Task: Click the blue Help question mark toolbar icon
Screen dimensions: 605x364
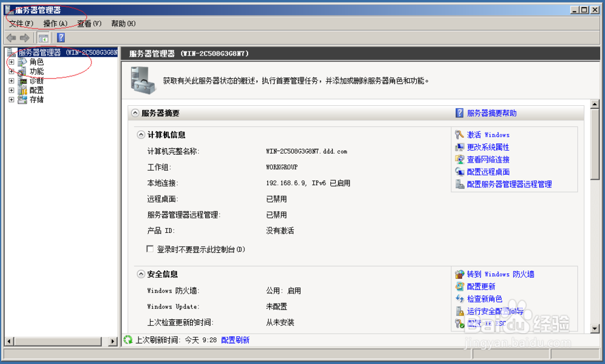Action: coord(61,37)
